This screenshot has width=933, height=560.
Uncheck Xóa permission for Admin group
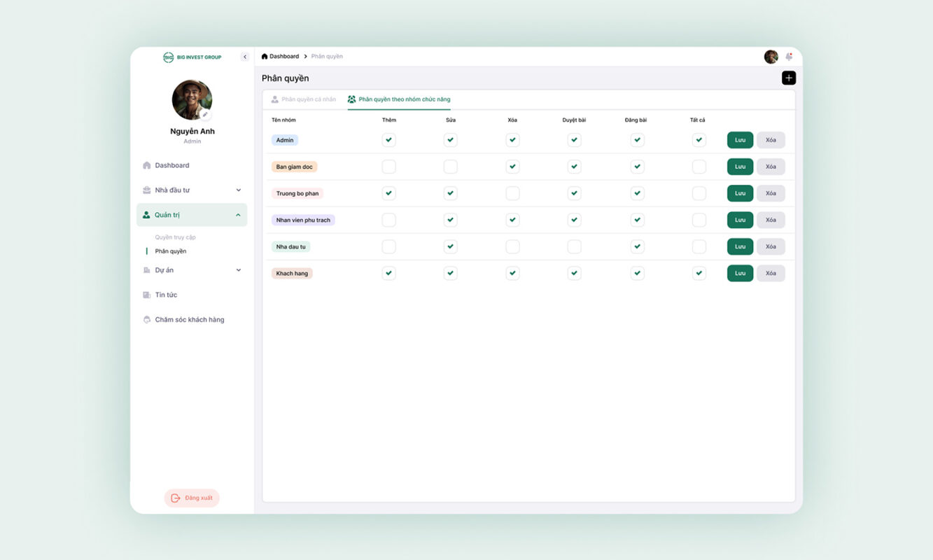(512, 140)
